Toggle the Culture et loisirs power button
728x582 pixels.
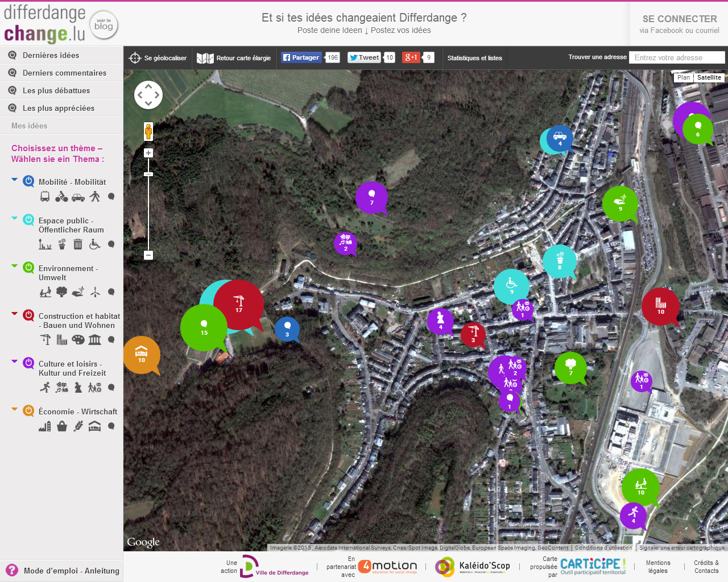pos(28,363)
